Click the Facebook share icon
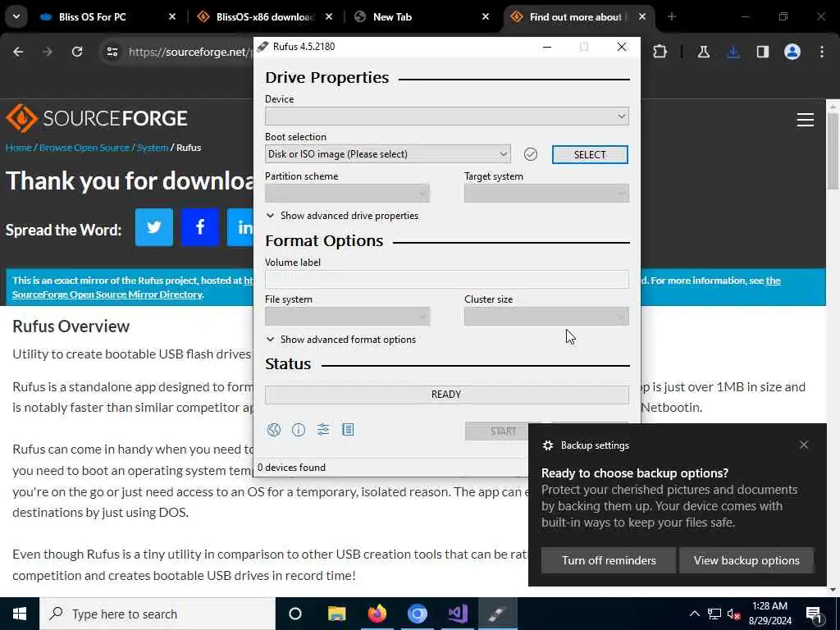The image size is (840, 630). [200, 227]
